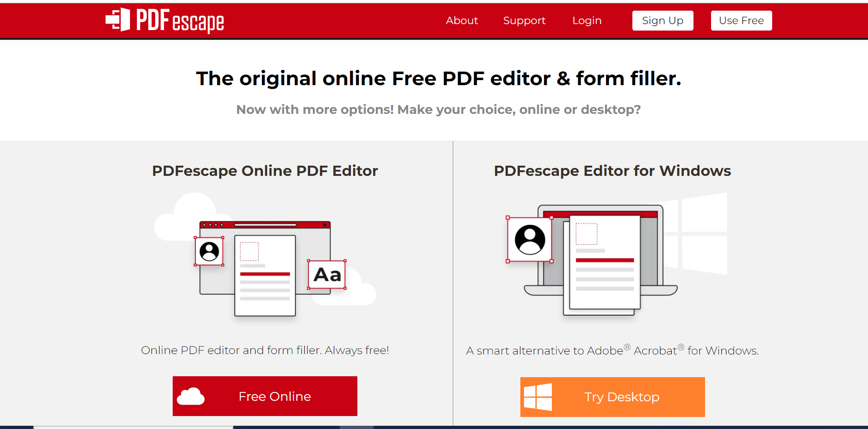Click the 'smart alternative to Adobe' text

612,350
